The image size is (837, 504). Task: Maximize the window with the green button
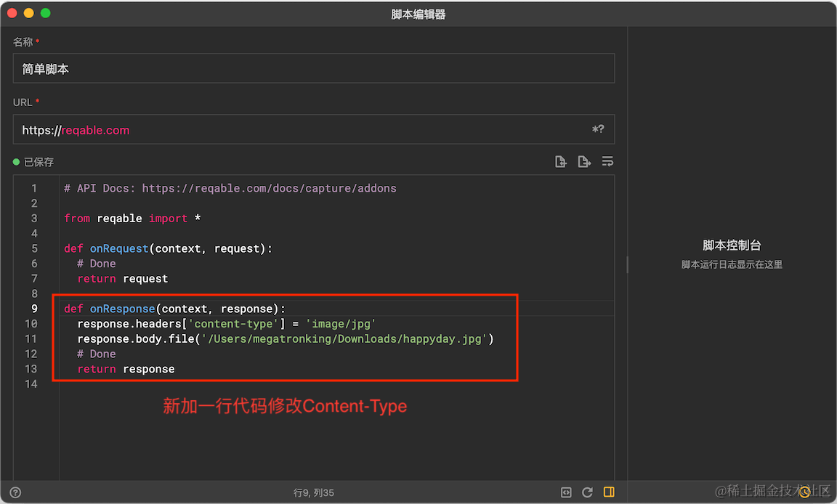(x=45, y=13)
